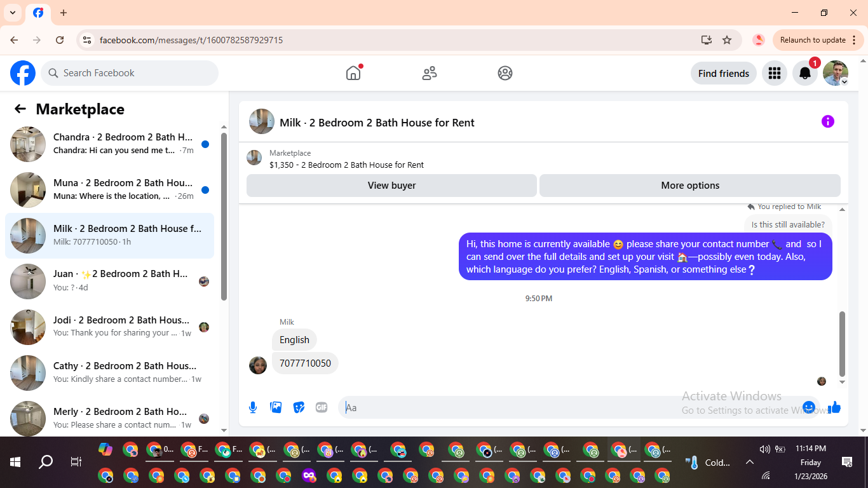Open the tab search dropdown arrow
The image size is (868, 488).
click(13, 13)
